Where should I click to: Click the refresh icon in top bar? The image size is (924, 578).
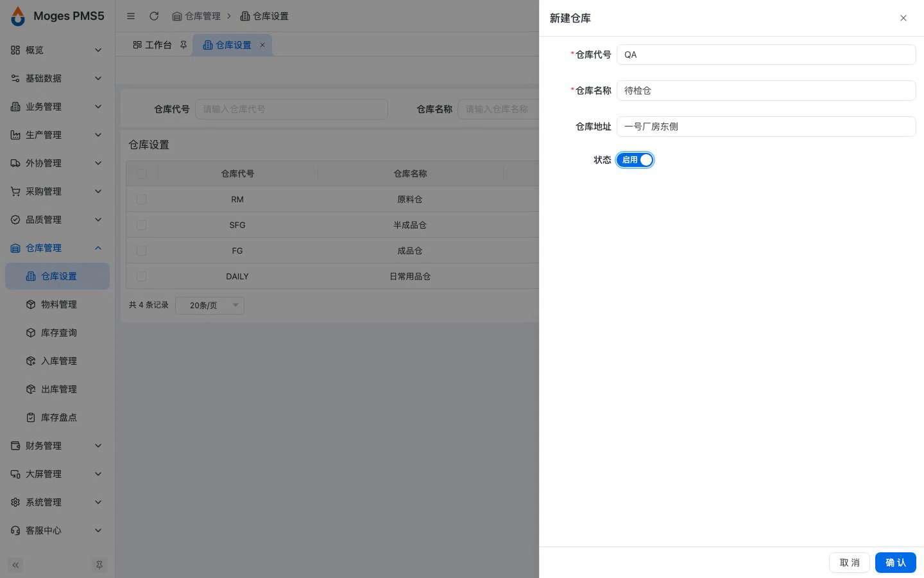(x=154, y=16)
